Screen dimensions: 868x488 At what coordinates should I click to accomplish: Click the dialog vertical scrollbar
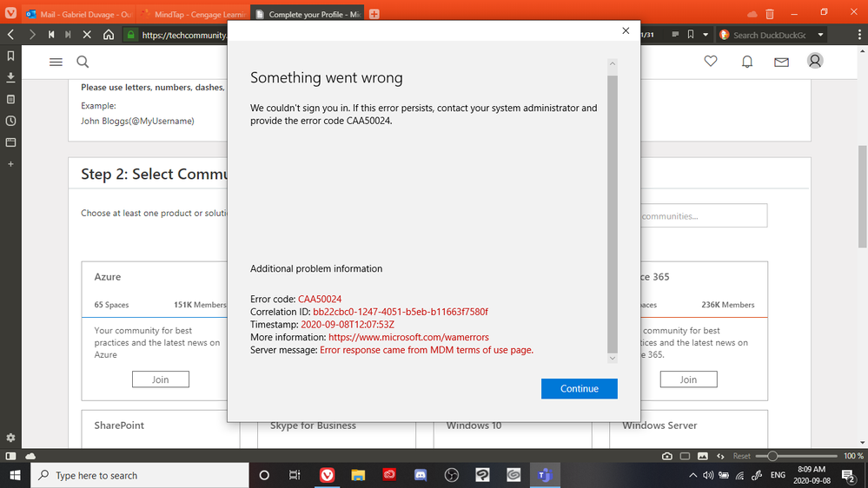pos(613,214)
